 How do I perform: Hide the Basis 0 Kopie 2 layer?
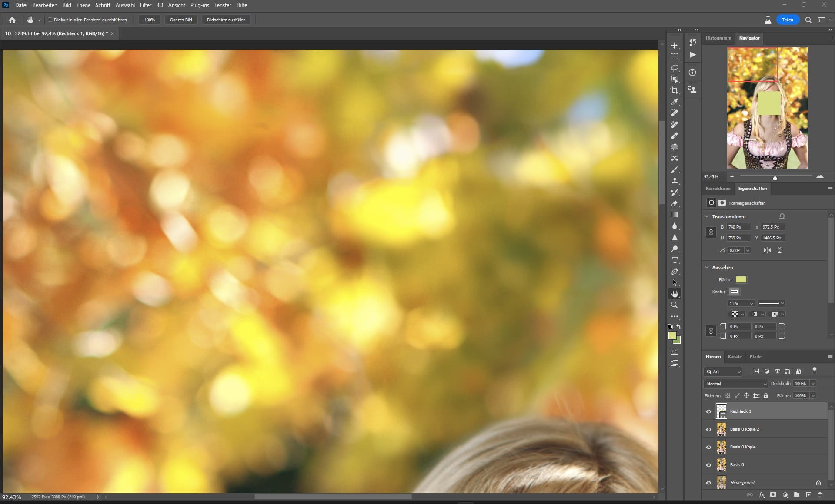(708, 429)
